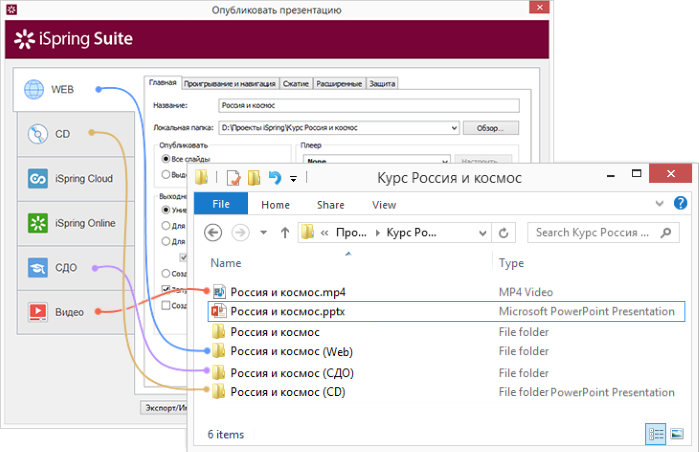The image size is (699, 452).
Task: Open the Share ribbon tab
Action: pos(330,205)
